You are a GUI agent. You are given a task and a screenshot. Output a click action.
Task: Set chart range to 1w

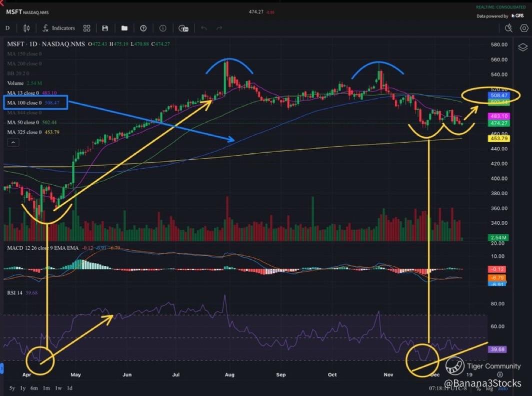click(58, 388)
